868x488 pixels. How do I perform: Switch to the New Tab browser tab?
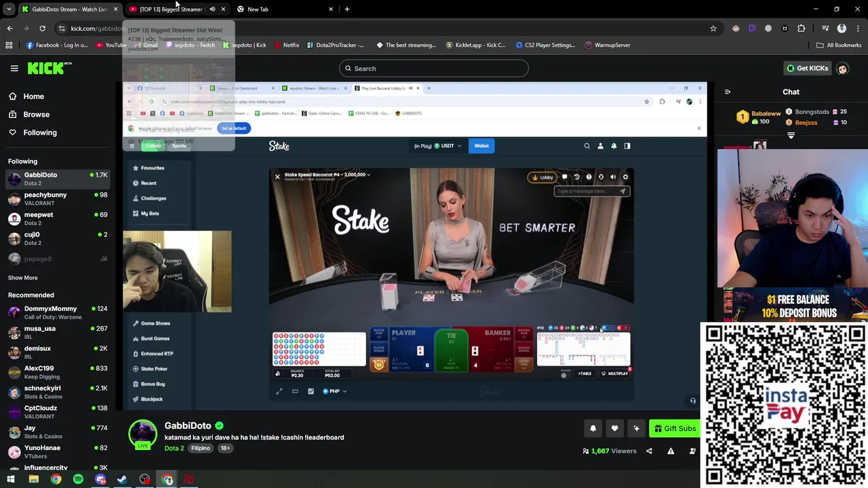point(258,9)
